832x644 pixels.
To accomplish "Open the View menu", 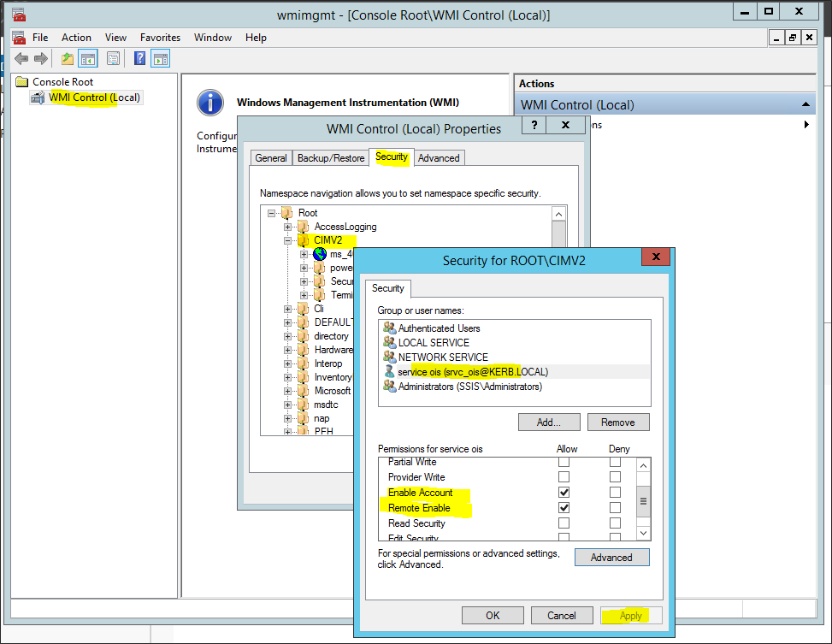I will (x=115, y=38).
